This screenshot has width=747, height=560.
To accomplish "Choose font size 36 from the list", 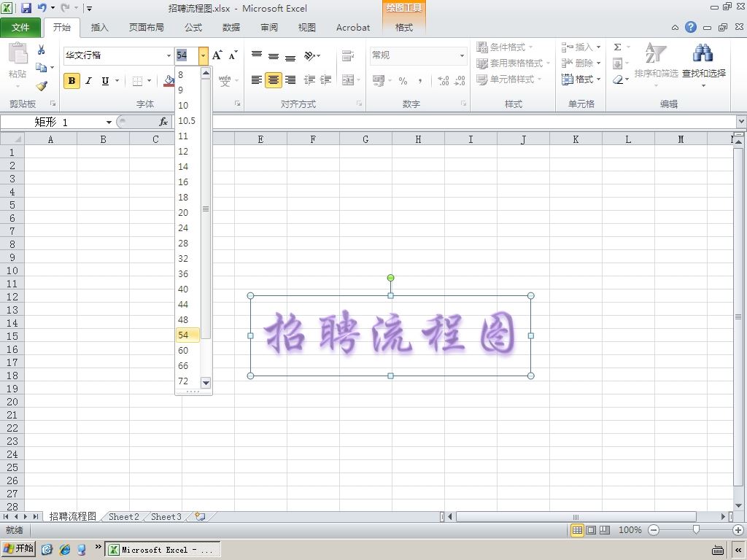I will point(183,274).
